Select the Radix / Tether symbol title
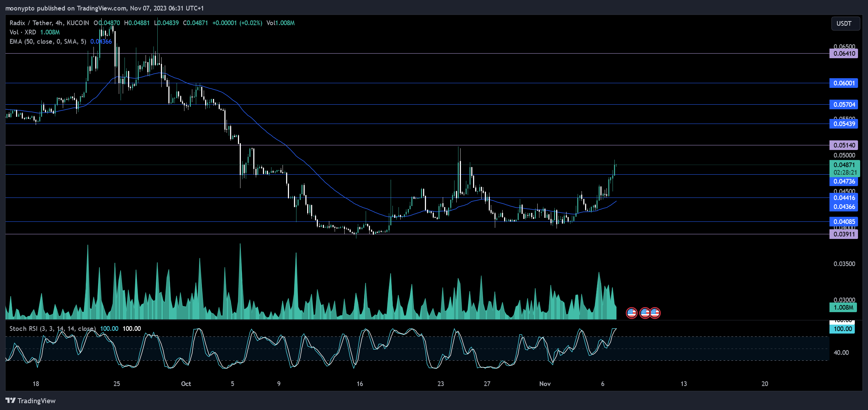Image resolution: width=868 pixels, height=410 pixels. tap(49, 23)
